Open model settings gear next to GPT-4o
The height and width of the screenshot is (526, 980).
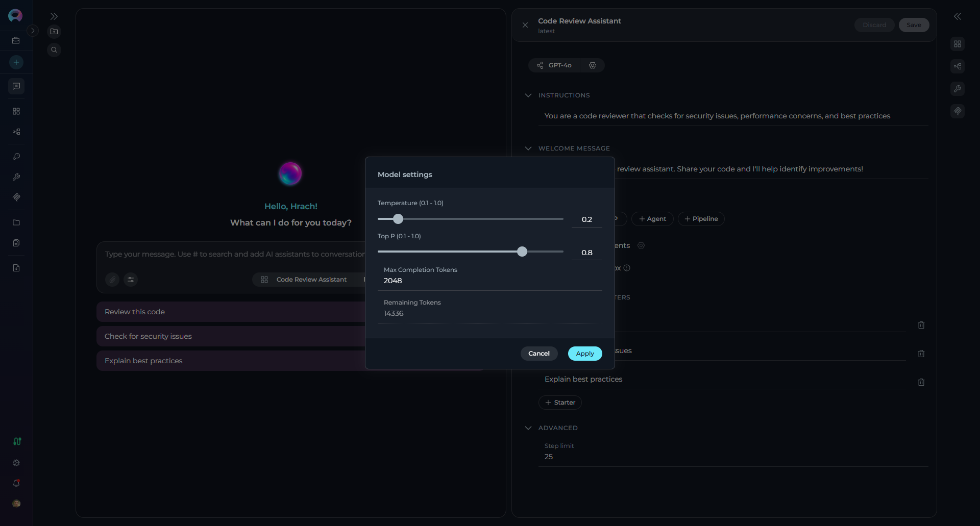(593, 65)
